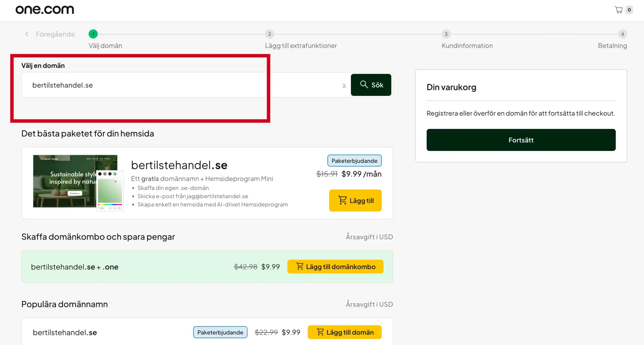Click the crossed-out $15.91 price
This screenshot has width=644, height=345.
[x=327, y=174]
